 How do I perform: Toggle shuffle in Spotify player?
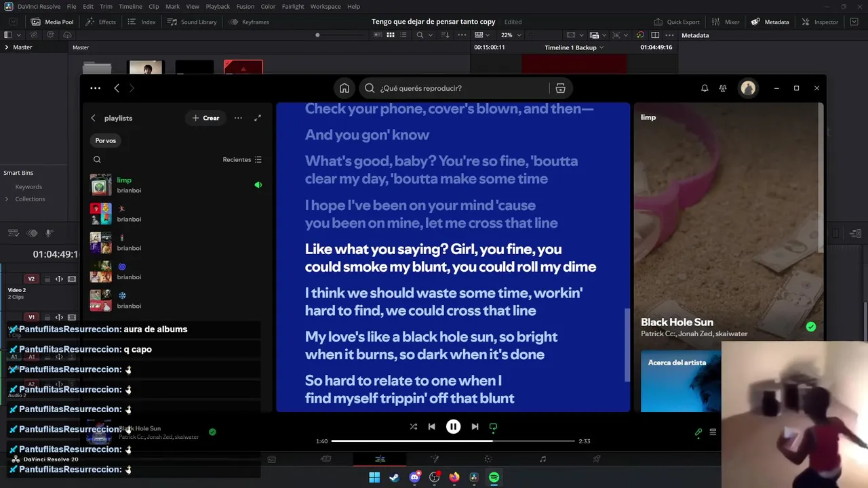[x=413, y=426]
